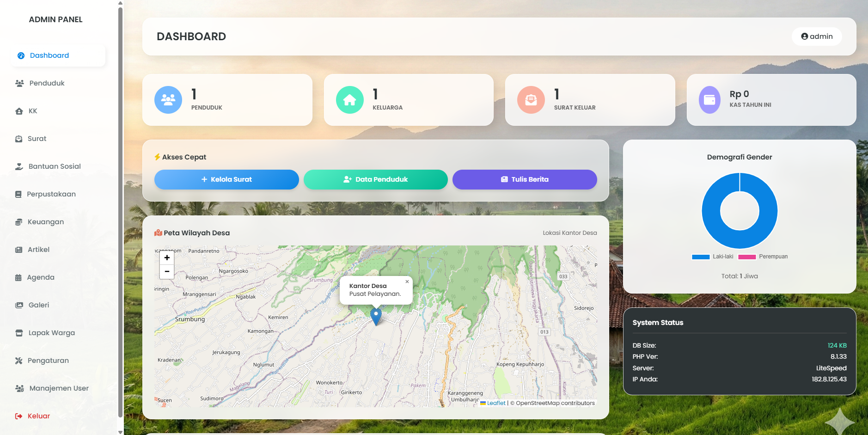Open the Surat menu item
This screenshot has width=868, height=435.
coord(58,139)
